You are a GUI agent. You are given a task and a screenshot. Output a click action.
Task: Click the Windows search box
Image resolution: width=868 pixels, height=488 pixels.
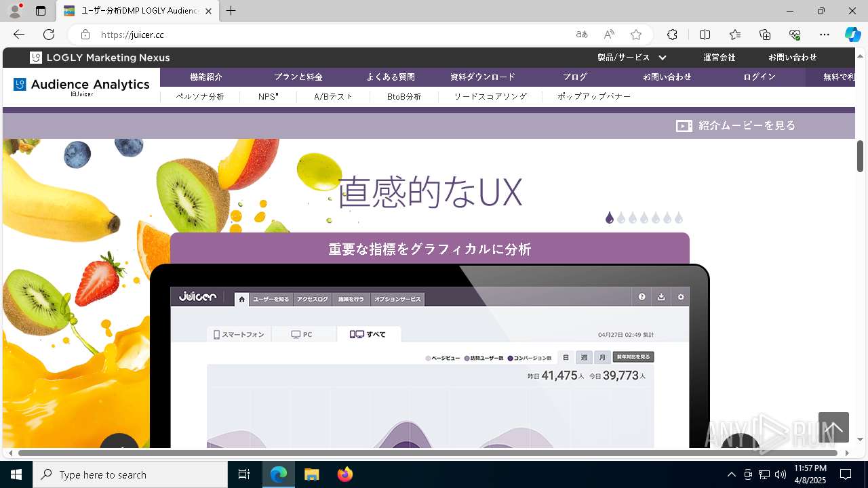130,474
